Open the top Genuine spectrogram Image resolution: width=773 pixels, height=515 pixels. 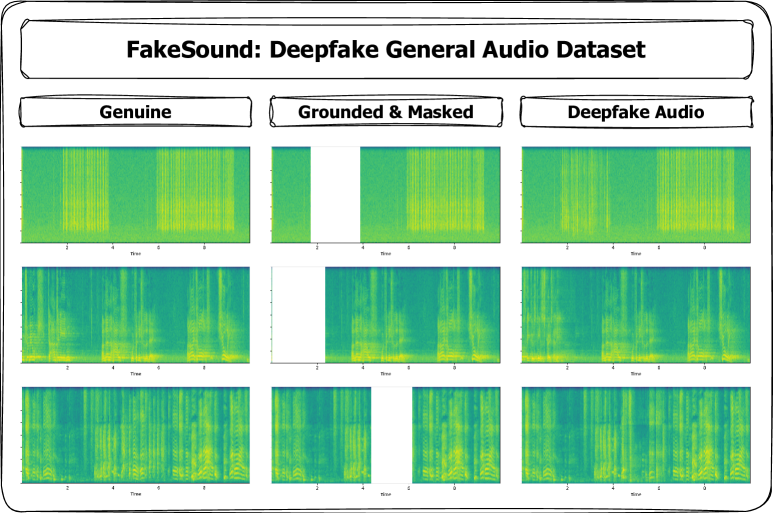point(136,195)
